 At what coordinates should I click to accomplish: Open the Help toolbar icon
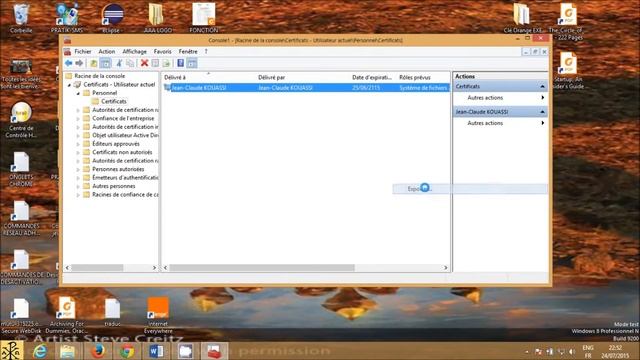point(180,63)
